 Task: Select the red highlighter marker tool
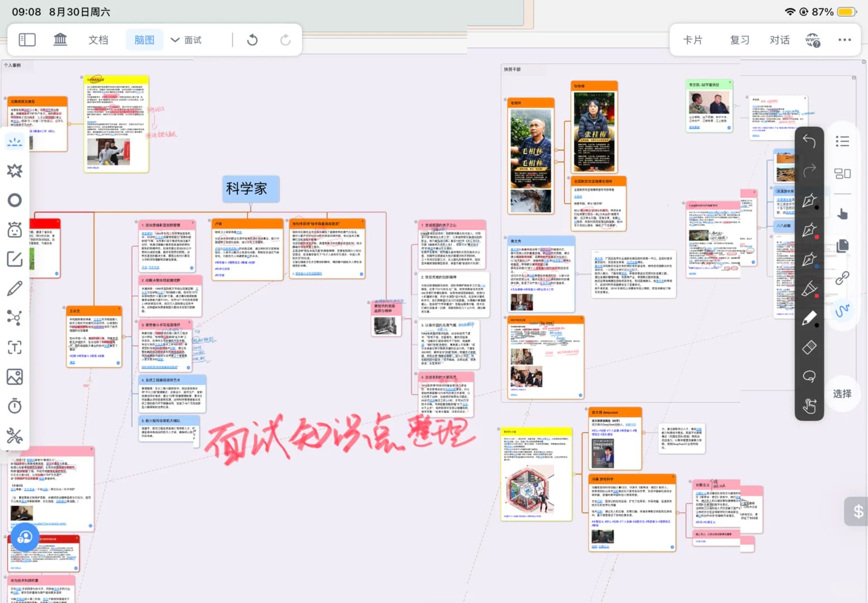(x=809, y=289)
